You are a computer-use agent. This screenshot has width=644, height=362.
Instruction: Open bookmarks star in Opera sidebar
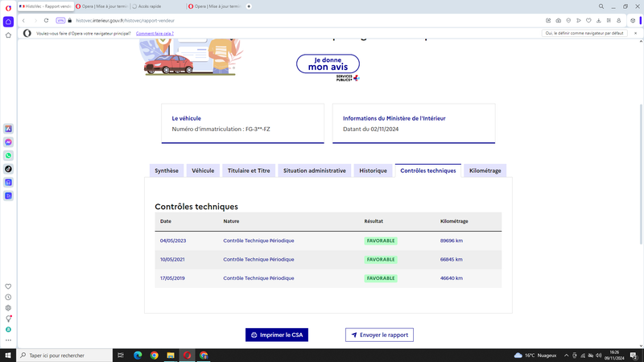[x=8, y=35]
